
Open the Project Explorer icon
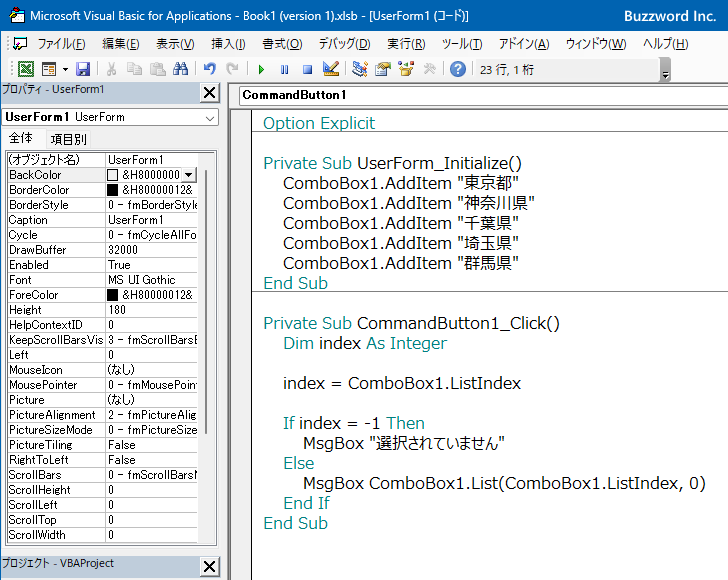coord(360,69)
